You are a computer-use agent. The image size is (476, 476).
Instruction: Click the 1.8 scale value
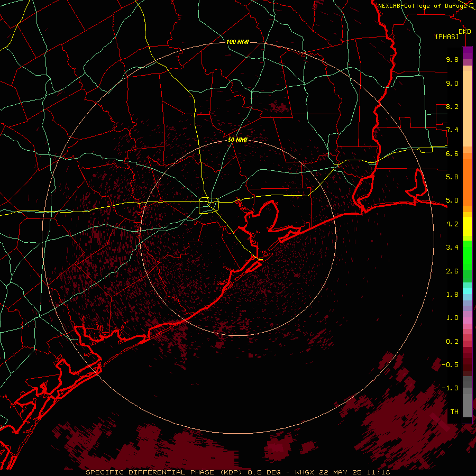pyautogui.click(x=452, y=295)
